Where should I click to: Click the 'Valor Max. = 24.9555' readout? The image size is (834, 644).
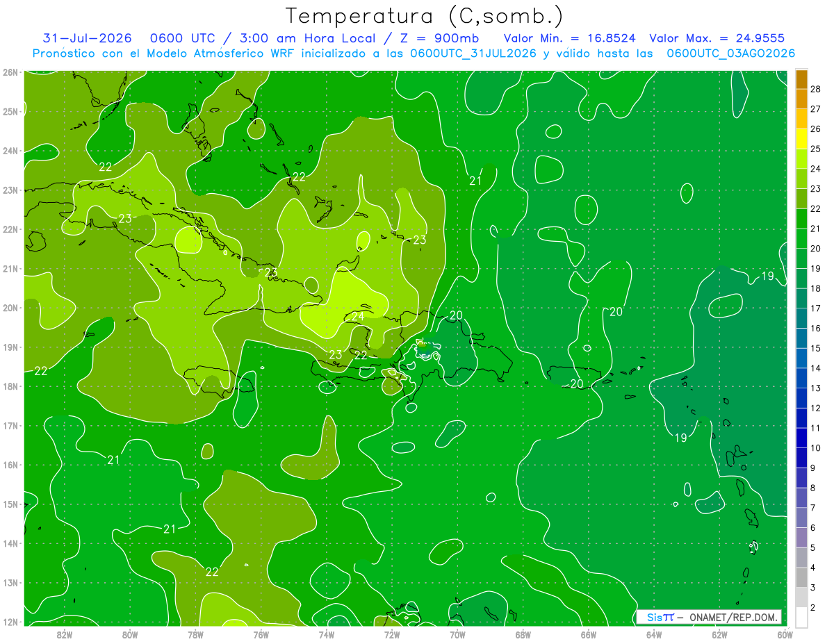click(717, 38)
